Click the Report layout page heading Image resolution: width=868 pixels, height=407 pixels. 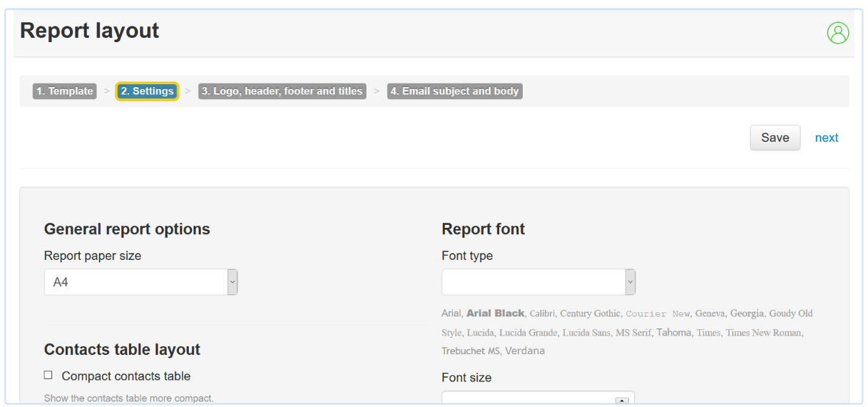tap(89, 31)
